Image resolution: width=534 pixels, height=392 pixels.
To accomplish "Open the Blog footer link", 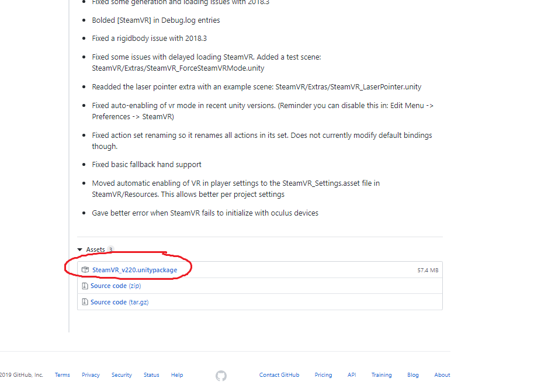I will (x=412, y=374).
